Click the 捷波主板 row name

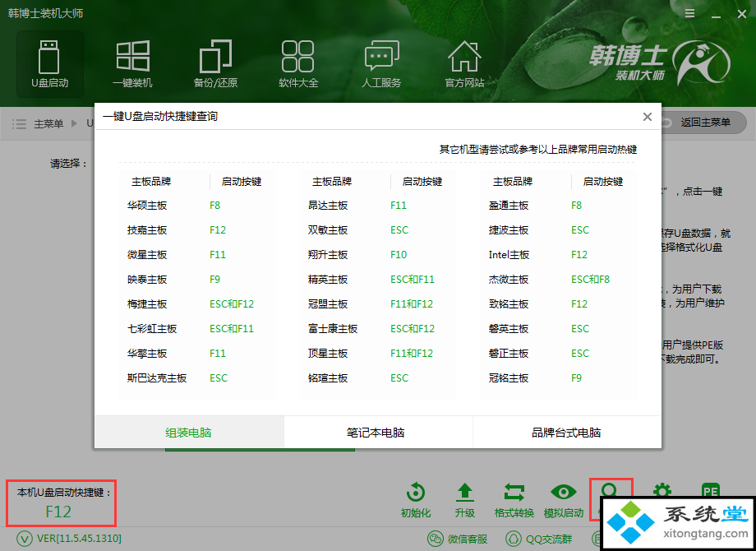click(509, 230)
